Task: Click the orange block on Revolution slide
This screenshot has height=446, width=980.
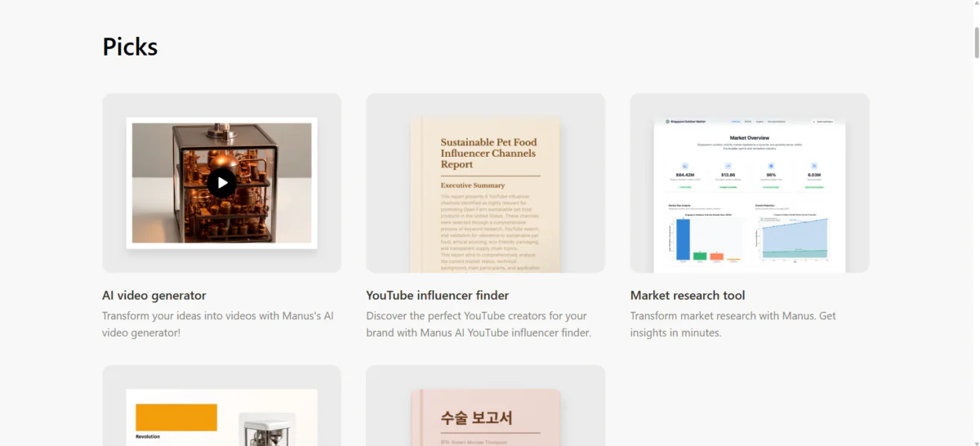Action: [176, 417]
